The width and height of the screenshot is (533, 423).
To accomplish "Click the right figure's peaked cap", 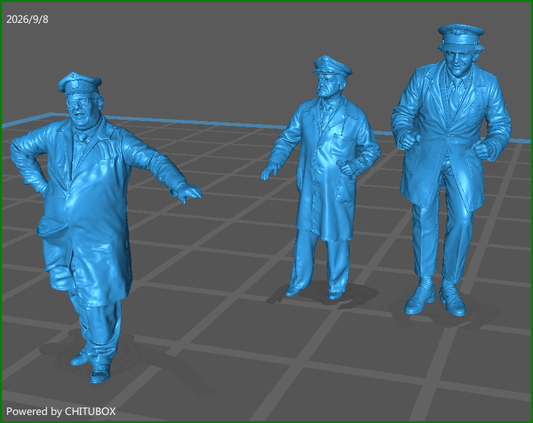I will coord(461,35).
